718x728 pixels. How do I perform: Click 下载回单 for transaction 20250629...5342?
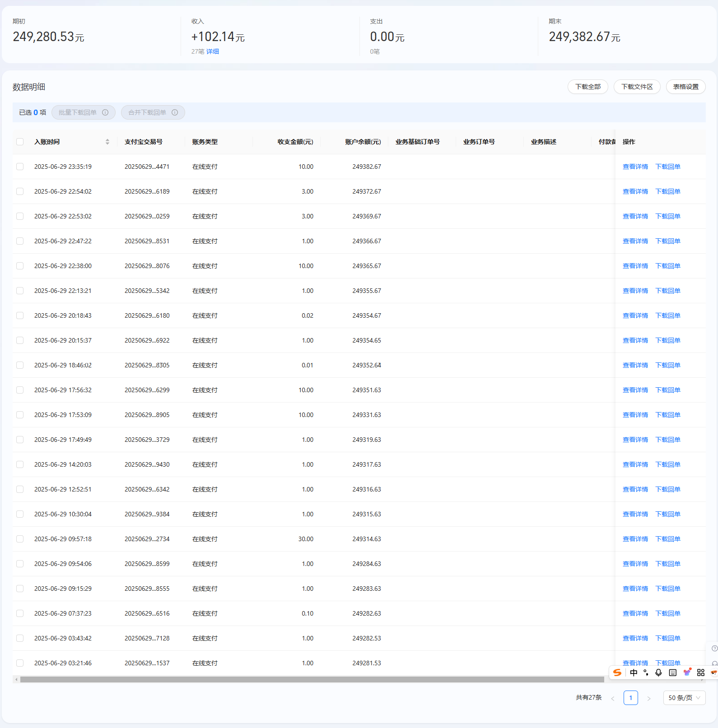tap(668, 291)
